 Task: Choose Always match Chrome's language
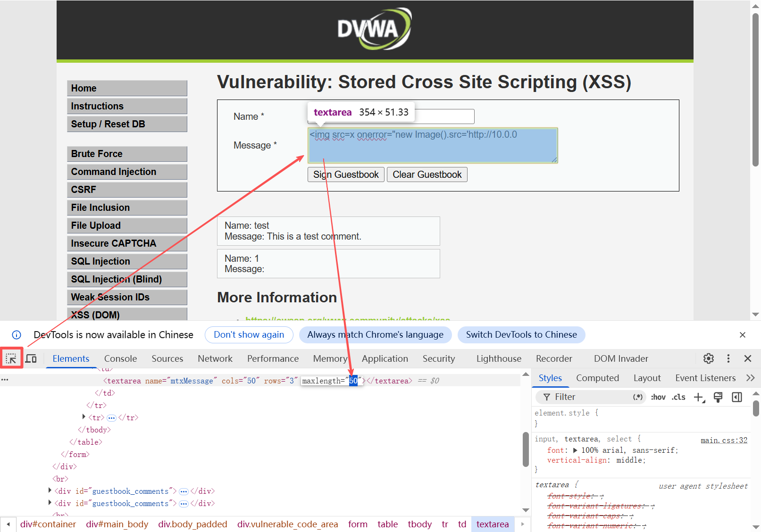376,335
